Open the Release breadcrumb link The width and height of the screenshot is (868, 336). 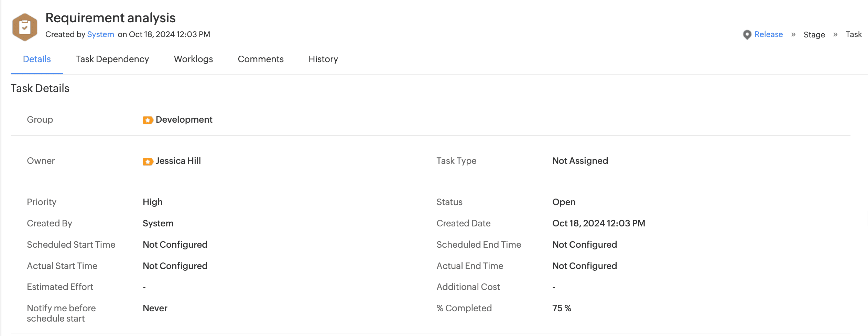768,34
